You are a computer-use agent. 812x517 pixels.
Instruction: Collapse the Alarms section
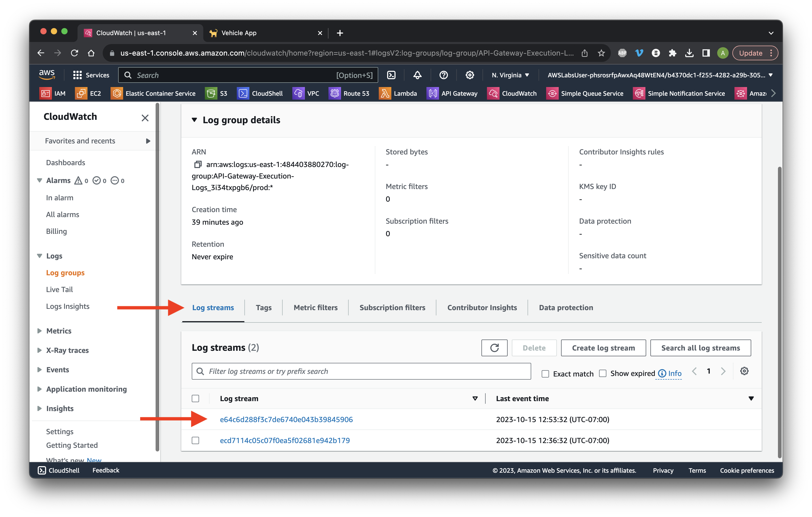pyautogui.click(x=40, y=180)
